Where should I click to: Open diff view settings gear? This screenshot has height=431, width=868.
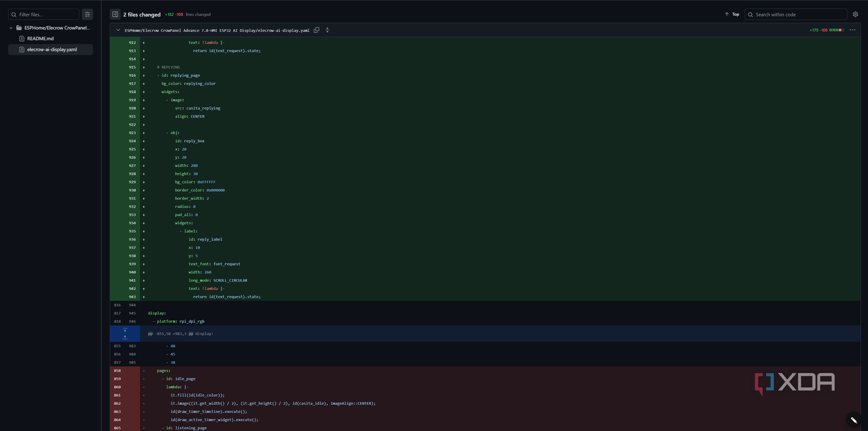(x=855, y=14)
